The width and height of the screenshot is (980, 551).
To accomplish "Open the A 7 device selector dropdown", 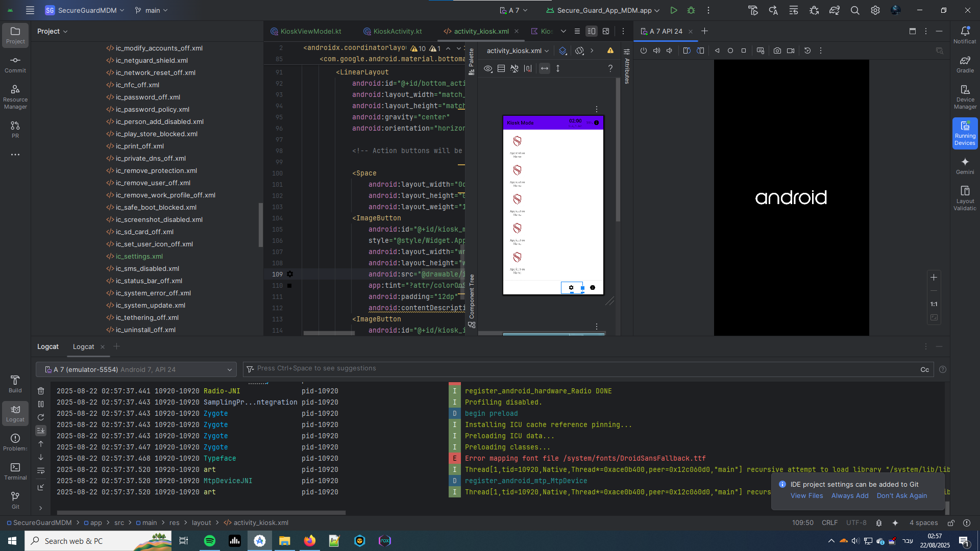I will (513, 10).
